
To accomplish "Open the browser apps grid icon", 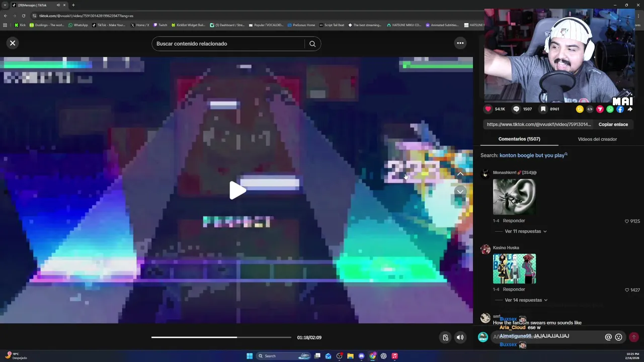I will [x=5, y=25].
